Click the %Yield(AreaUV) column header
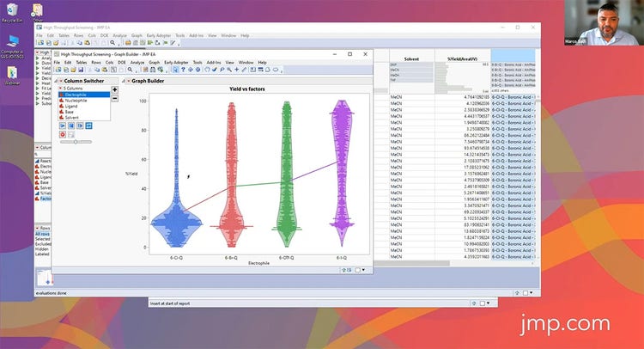This screenshot has height=349, width=644. pyautogui.click(x=463, y=58)
